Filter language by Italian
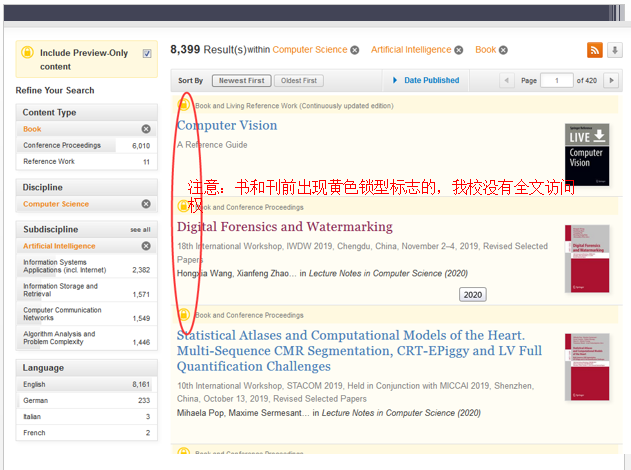The width and height of the screenshot is (631, 470). click(87, 416)
